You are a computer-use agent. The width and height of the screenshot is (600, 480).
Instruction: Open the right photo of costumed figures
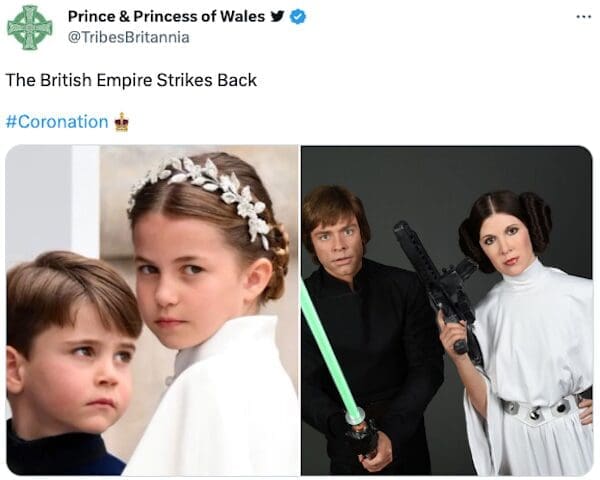(x=447, y=310)
